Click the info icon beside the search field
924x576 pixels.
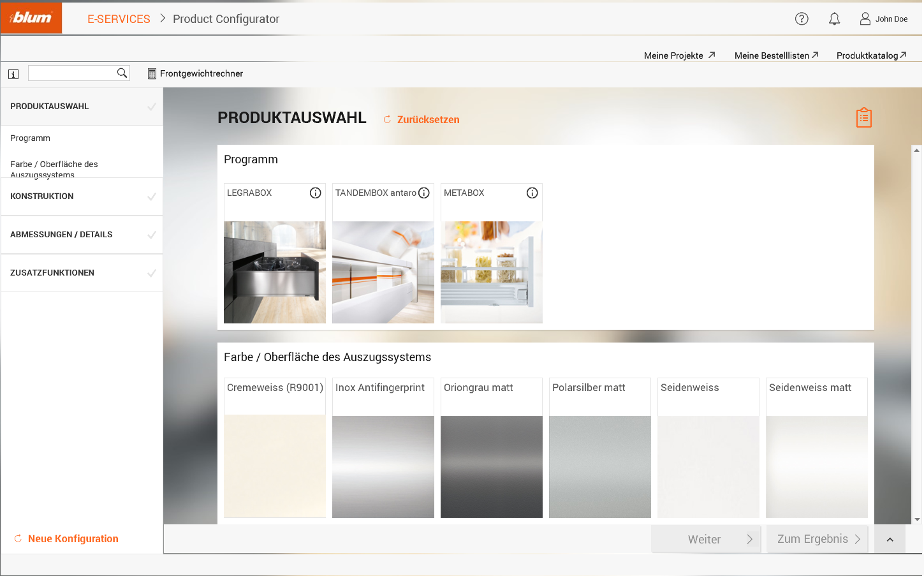[13, 74]
